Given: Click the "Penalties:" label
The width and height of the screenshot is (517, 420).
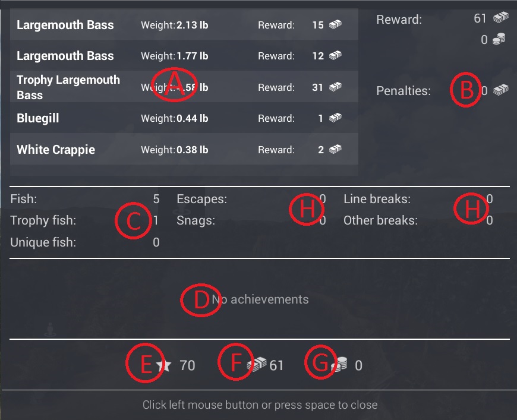Looking at the screenshot, I should pyautogui.click(x=403, y=91).
